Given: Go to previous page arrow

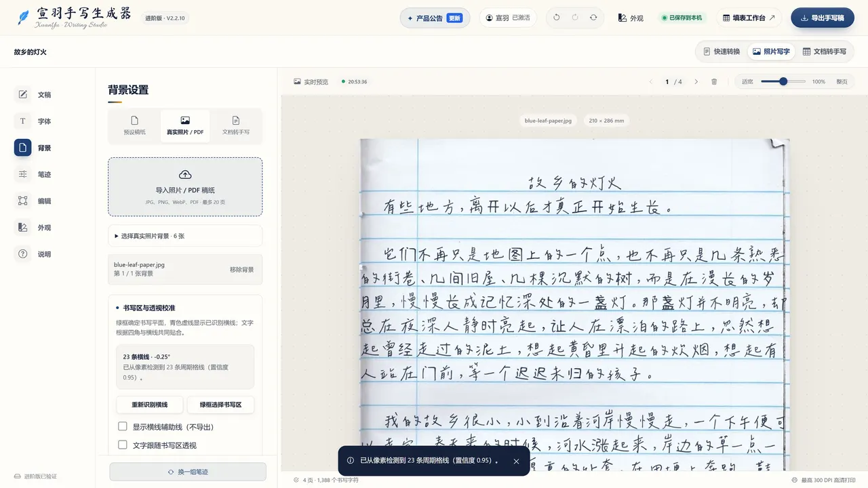Looking at the screenshot, I should coord(651,81).
